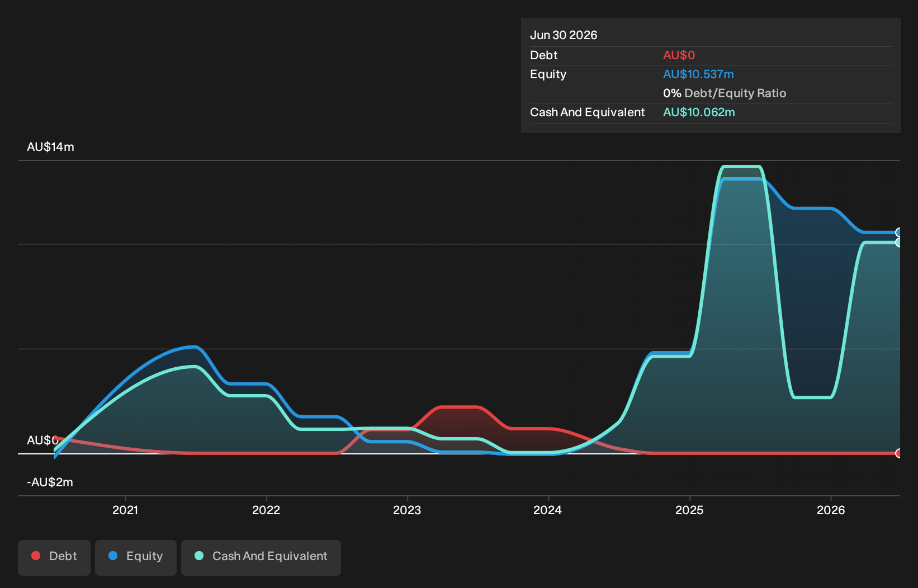Click the Jun 30 2026 tooltip date
Viewport: 918px width, 588px height.
pos(564,35)
